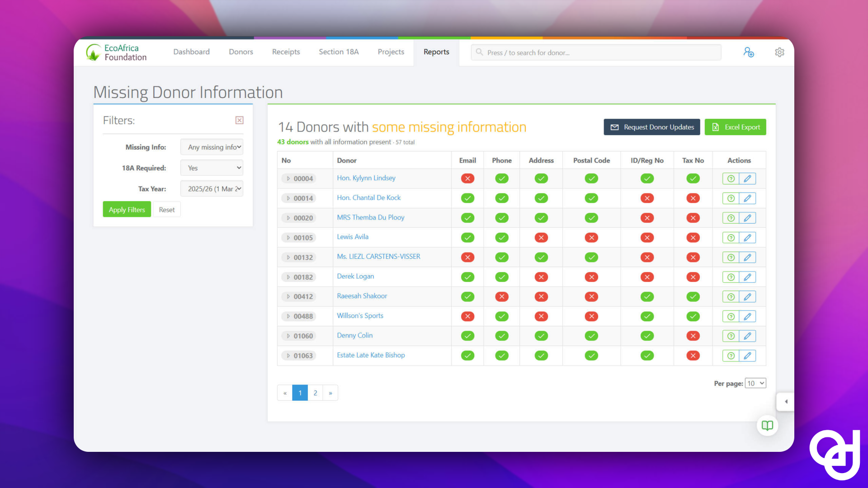Image resolution: width=868 pixels, height=488 pixels.
Task: Click the Excel Export button
Action: 736,127
